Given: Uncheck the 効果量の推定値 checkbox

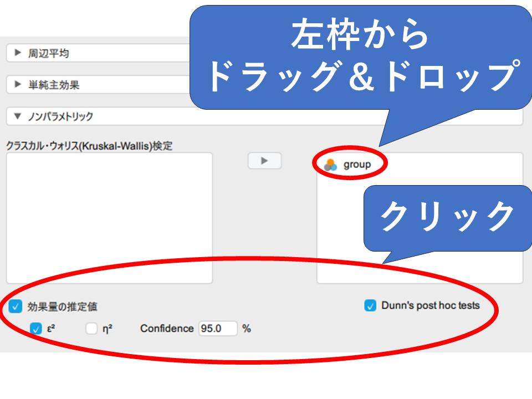Looking at the screenshot, I should [16, 306].
